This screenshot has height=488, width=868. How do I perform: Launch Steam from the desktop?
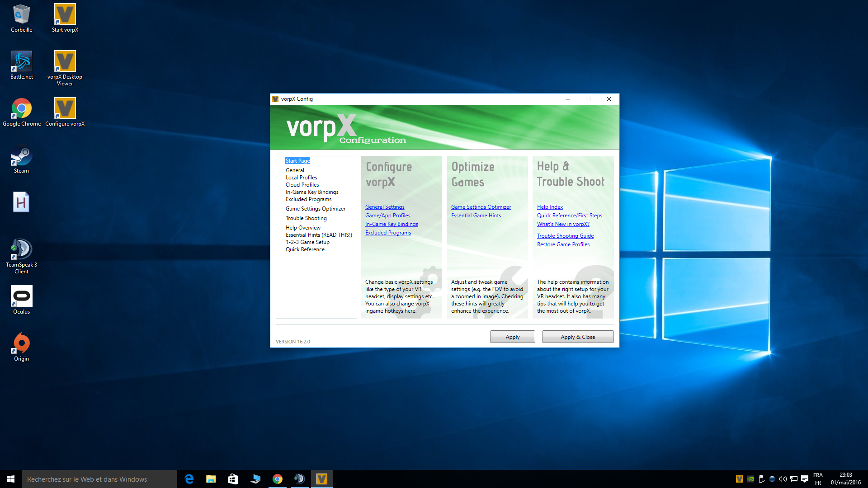pos(21,156)
